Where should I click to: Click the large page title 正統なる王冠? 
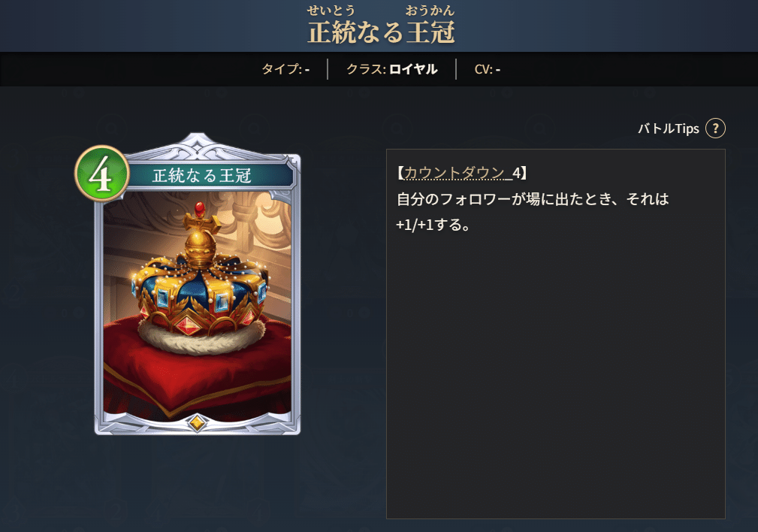click(381, 32)
